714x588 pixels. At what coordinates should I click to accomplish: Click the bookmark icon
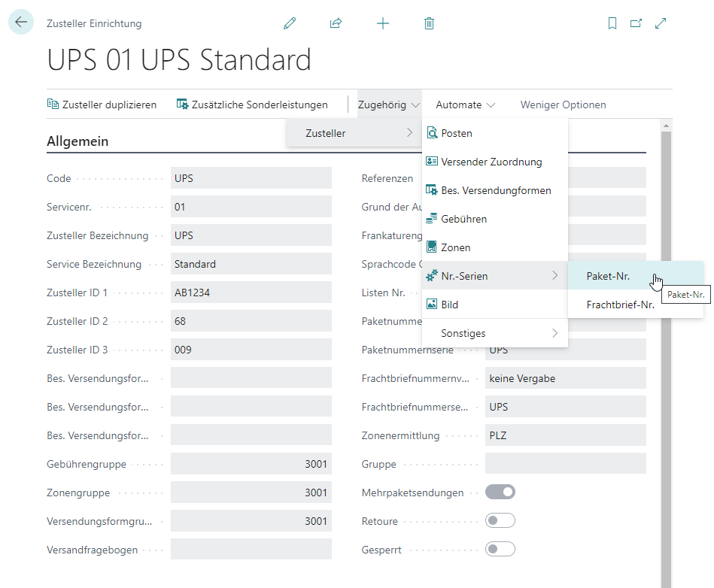pos(612,23)
